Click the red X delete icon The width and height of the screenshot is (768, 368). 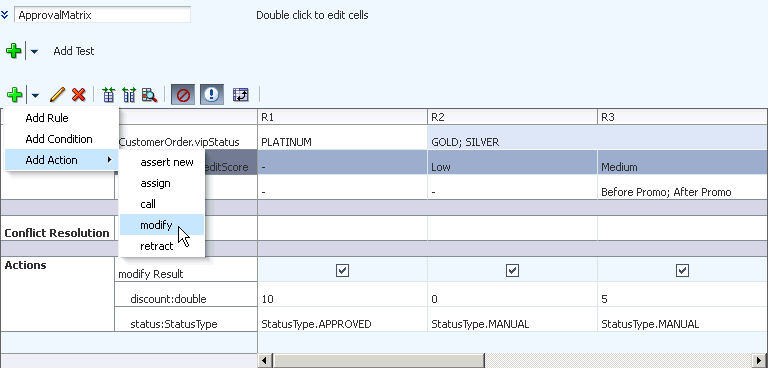tap(78, 95)
